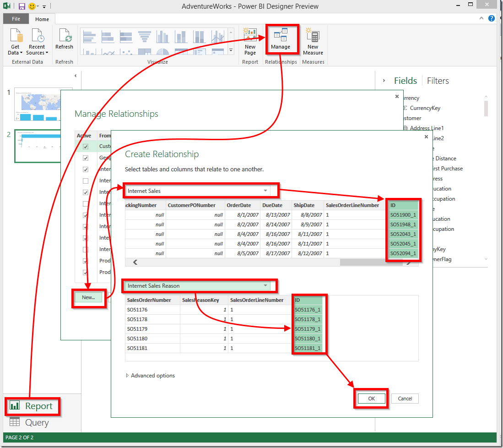Open Manage relationships from the ribbon
The width and height of the screenshot is (503, 448).
[x=281, y=39]
